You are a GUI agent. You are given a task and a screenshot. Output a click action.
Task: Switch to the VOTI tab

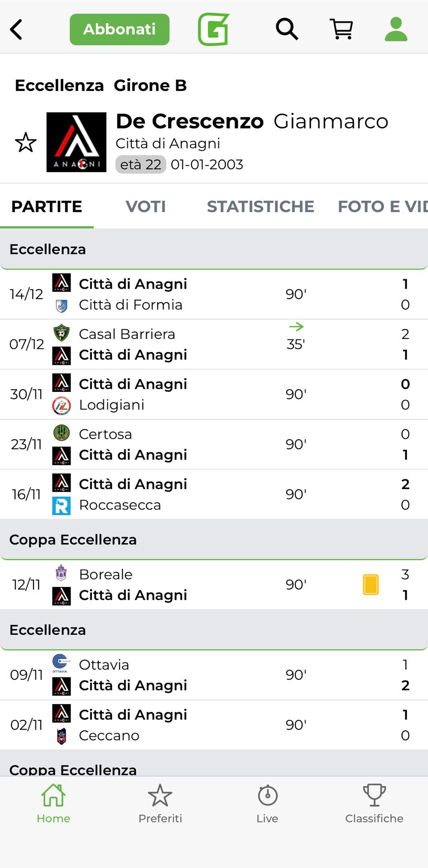145,206
